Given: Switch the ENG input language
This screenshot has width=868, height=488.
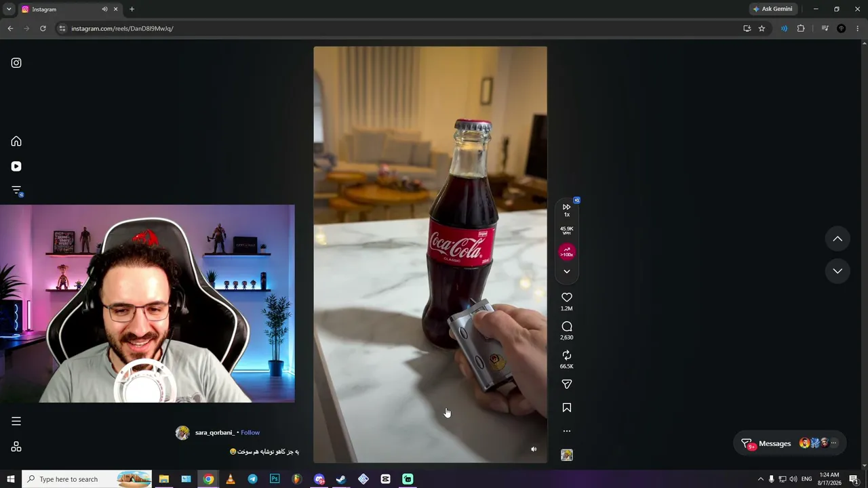Looking at the screenshot, I should (x=807, y=479).
